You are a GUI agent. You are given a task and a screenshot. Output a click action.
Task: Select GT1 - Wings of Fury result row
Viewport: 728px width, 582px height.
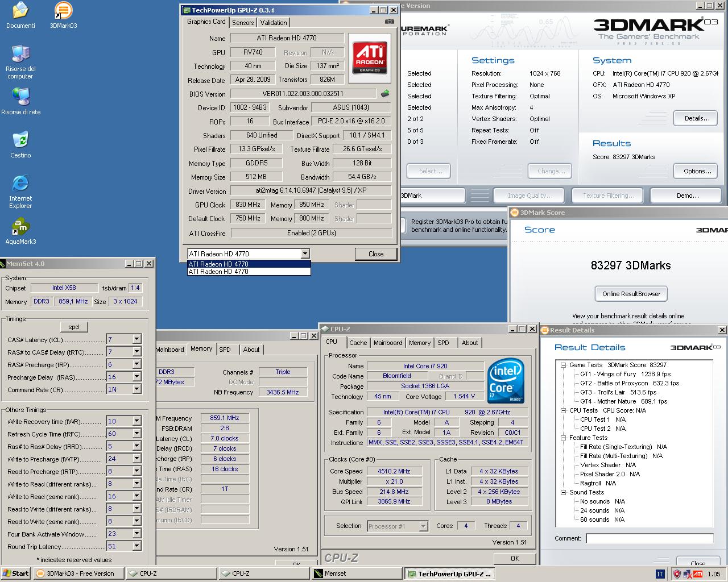pyautogui.click(x=625, y=374)
